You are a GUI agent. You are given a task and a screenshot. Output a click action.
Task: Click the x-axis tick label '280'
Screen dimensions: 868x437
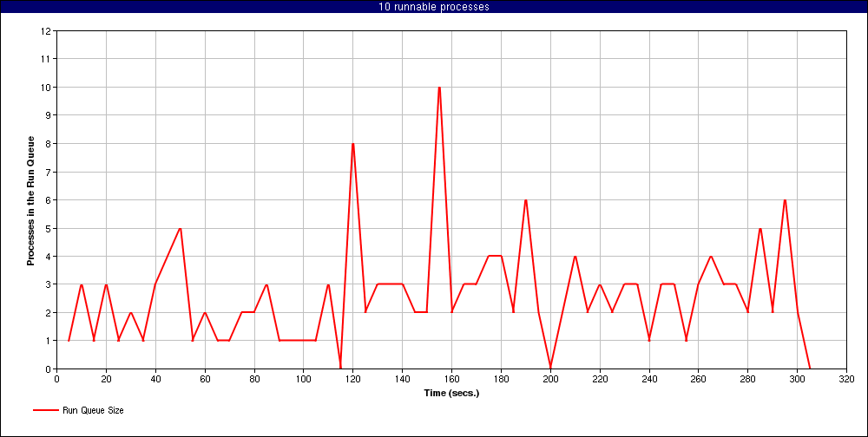pyautogui.click(x=748, y=379)
